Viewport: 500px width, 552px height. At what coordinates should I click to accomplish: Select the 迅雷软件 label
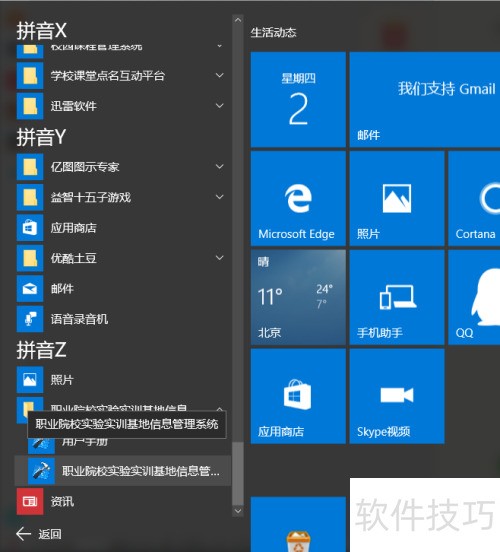73,106
